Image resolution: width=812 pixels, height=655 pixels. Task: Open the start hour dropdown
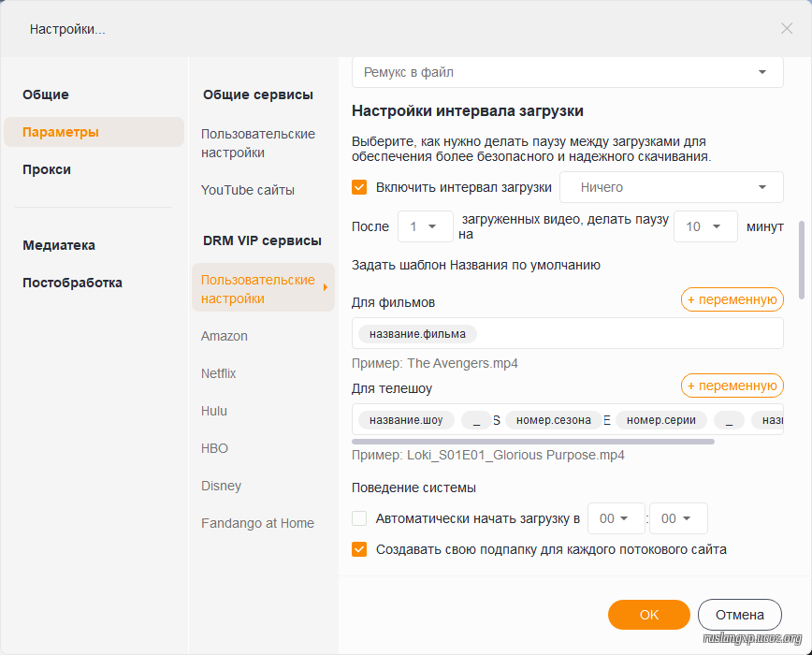[x=616, y=518]
